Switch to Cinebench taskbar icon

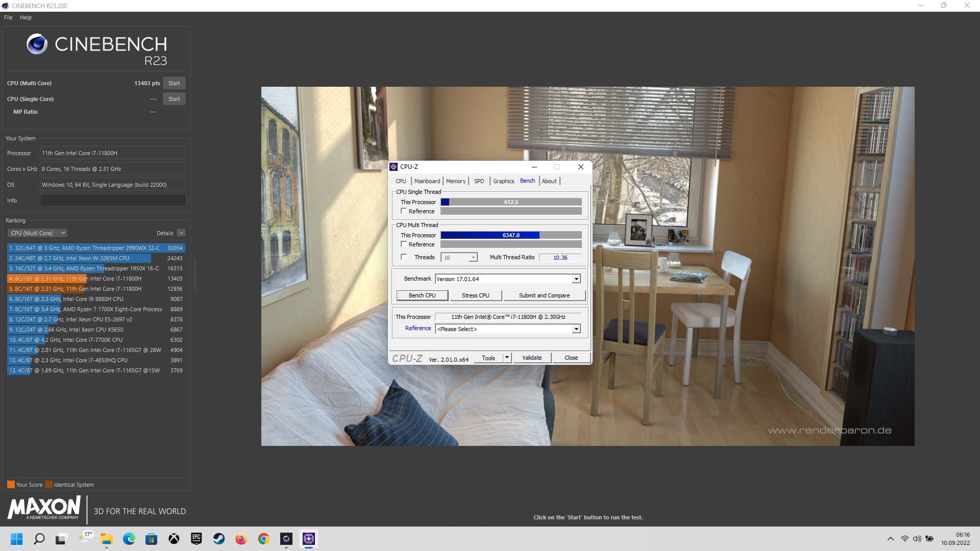286,539
